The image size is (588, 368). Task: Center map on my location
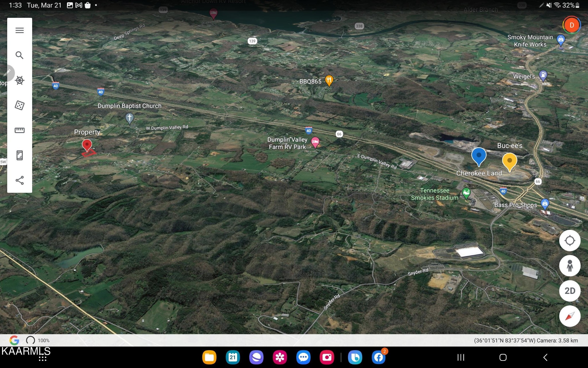570,240
